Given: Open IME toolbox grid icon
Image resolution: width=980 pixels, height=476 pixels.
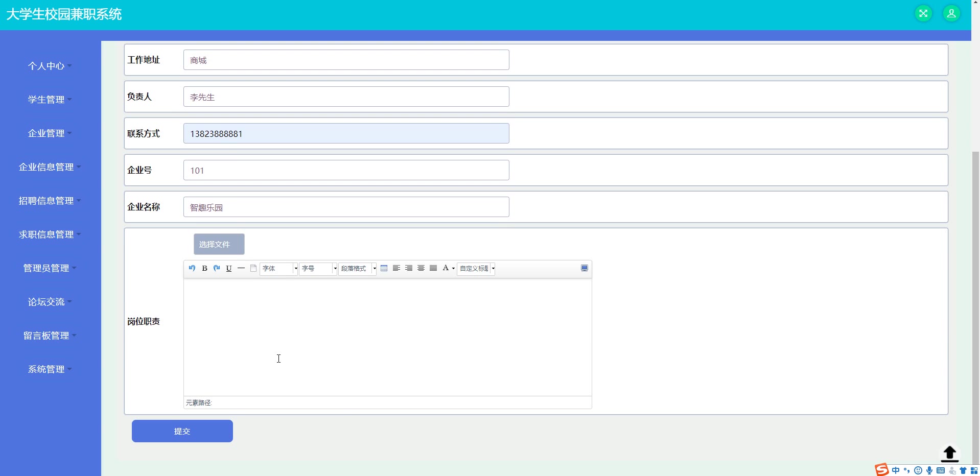Looking at the screenshot, I should (974, 470).
